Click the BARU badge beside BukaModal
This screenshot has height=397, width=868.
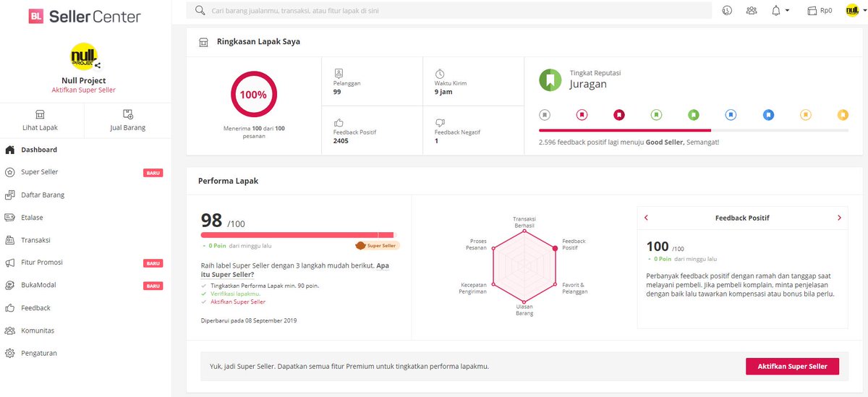(153, 286)
